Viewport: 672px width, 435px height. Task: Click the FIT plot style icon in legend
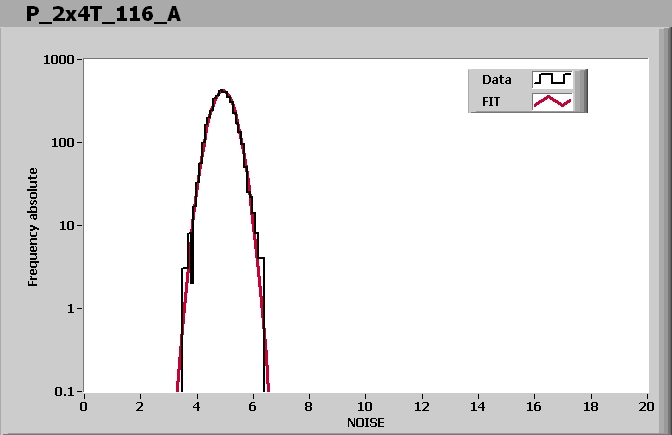(552, 101)
